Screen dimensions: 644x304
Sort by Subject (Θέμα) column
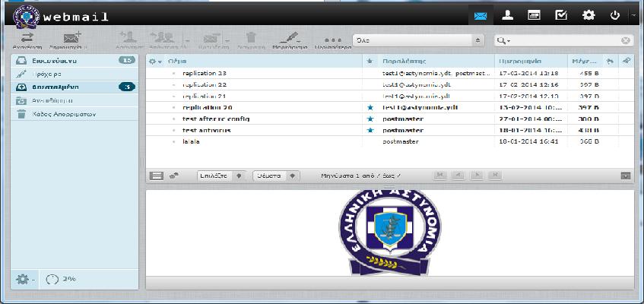[x=177, y=62]
